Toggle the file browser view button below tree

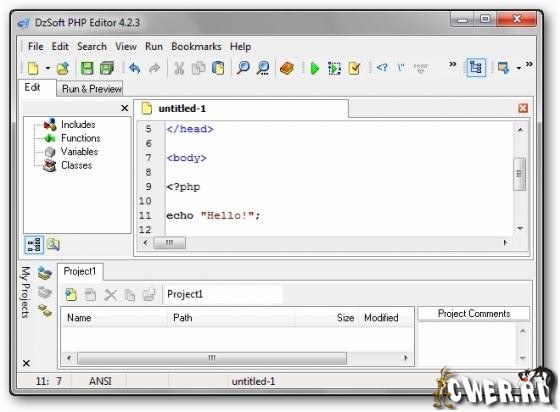coord(53,245)
